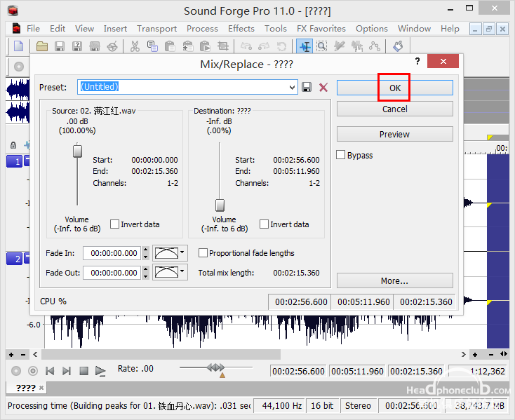Select the ???? document tab

click(x=26, y=388)
